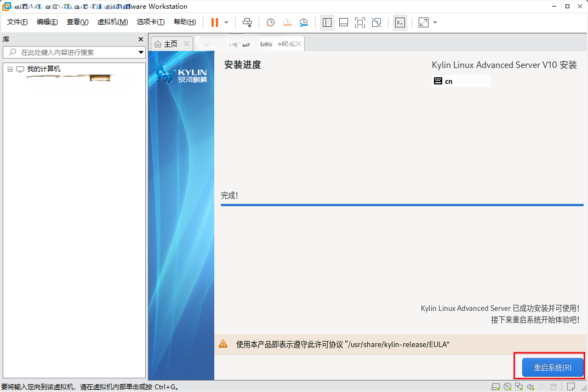This screenshot has height=392, width=588.
Task: Click the pause virtual machine icon
Action: (215, 22)
